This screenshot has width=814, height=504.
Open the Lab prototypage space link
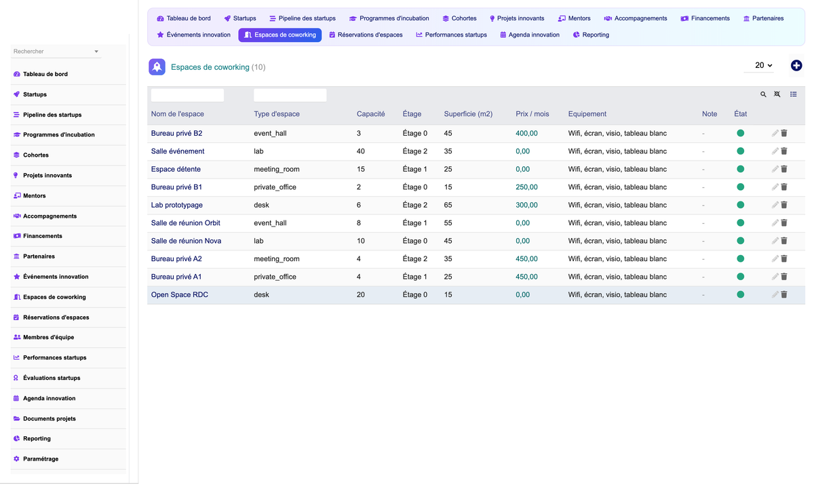(x=177, y=205)
